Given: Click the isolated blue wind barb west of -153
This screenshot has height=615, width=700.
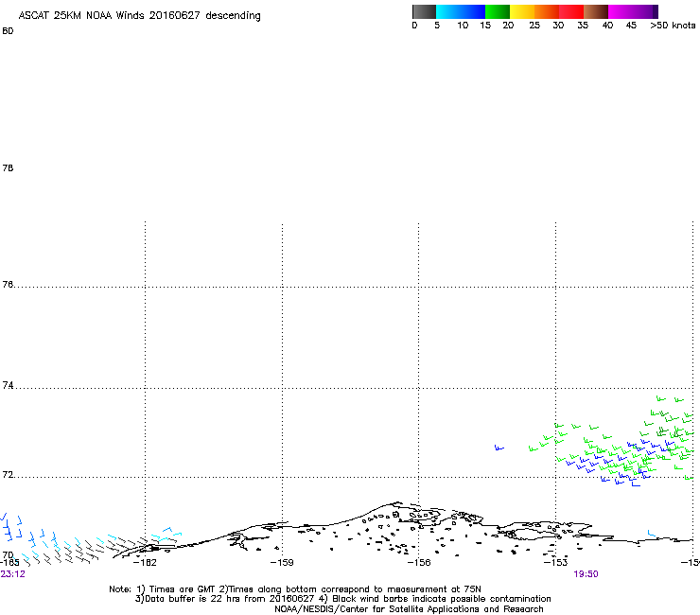Looking at the screenshot, I should [x=499, y=448].
